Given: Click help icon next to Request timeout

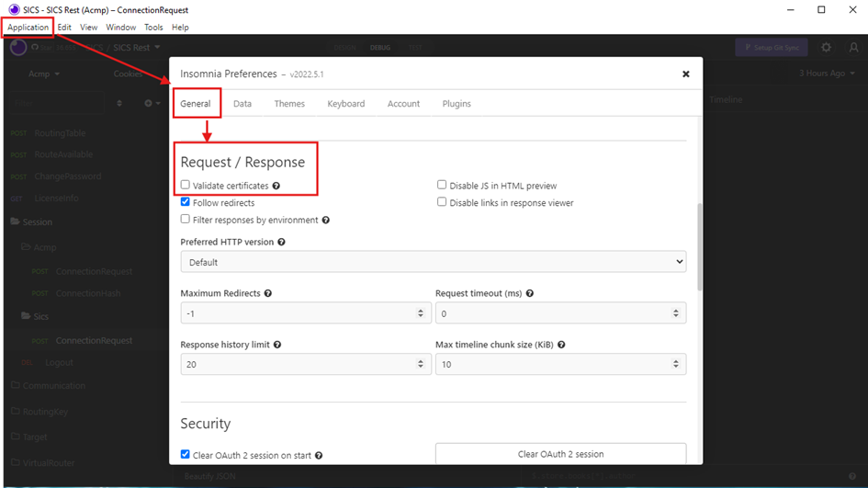Looking at the screenshot, I should (530, 294).
